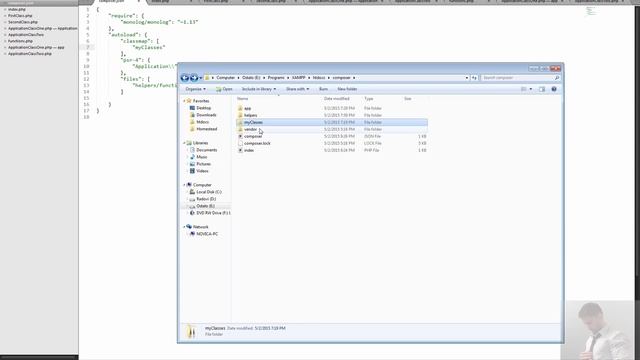Open Explorer help via the question mark

tap(554, 89)
